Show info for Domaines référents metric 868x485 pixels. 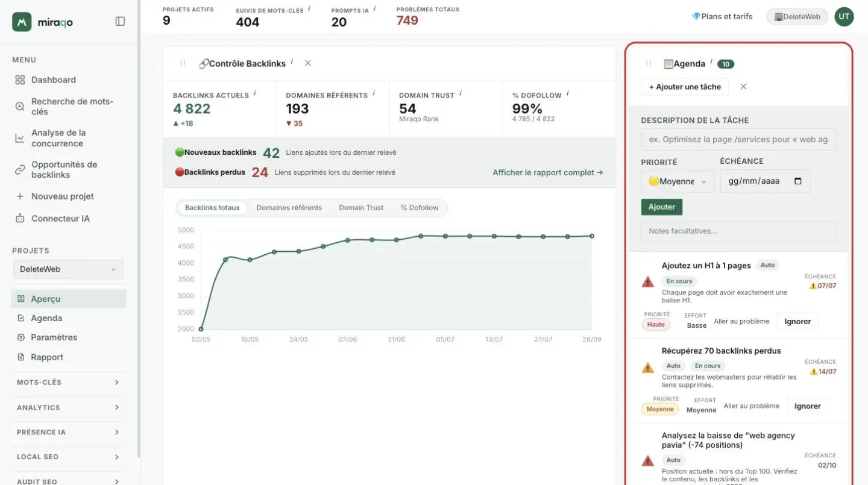click(x=374, y=94)
